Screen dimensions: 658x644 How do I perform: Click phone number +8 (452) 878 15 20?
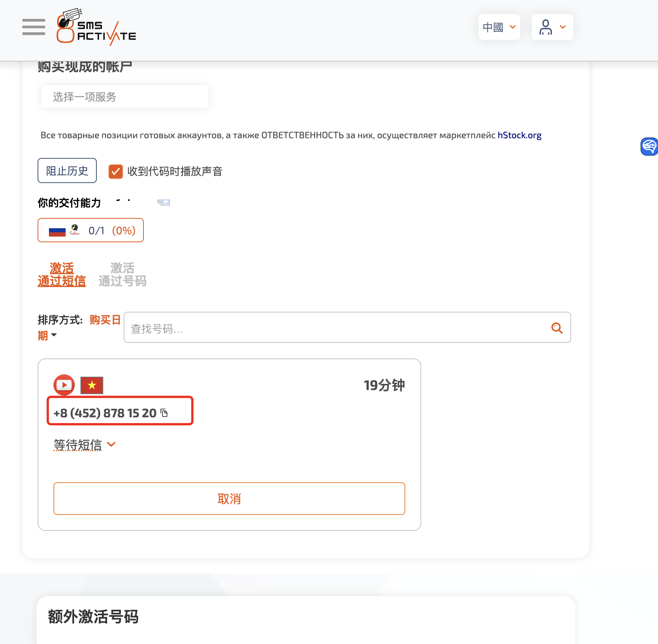105,413
